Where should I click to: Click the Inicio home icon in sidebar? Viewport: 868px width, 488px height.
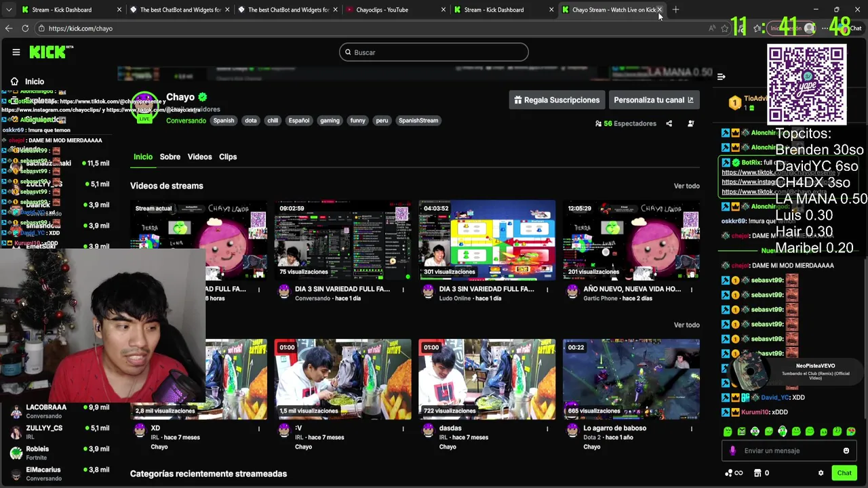[14, 81]
